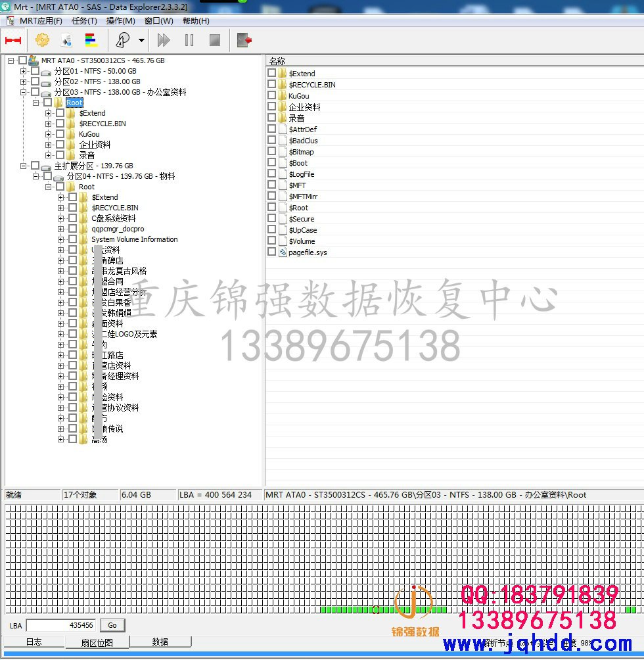
Task: Click the 分区03 disk icon in tree
Action: [x=46, y=93]
